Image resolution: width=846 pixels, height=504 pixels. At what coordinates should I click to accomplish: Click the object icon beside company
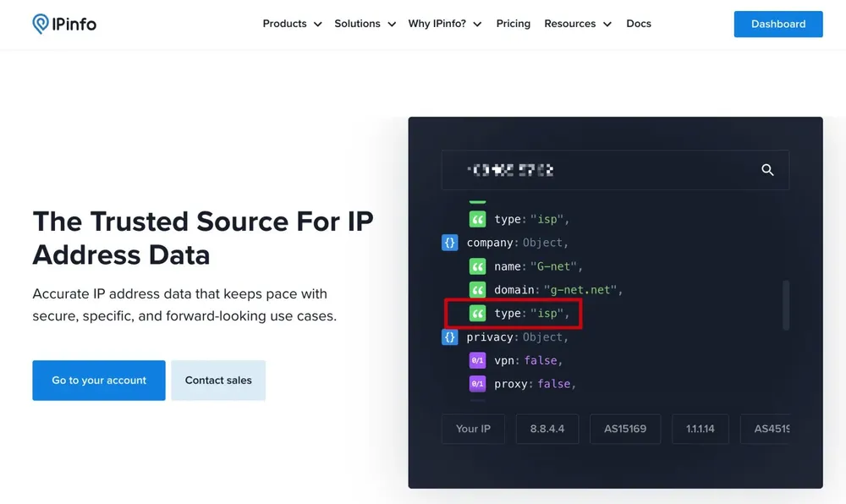coord(449,243)
